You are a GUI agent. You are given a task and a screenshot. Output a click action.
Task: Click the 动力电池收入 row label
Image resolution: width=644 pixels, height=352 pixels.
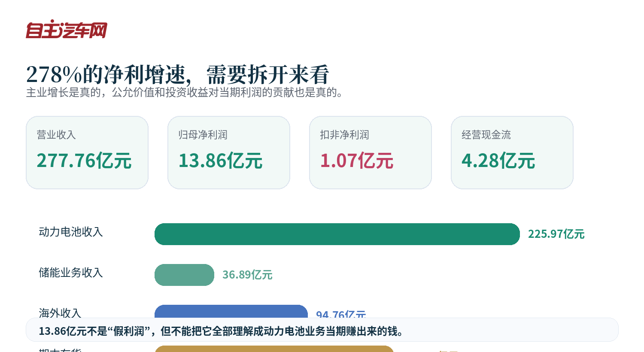click(71, 232)
